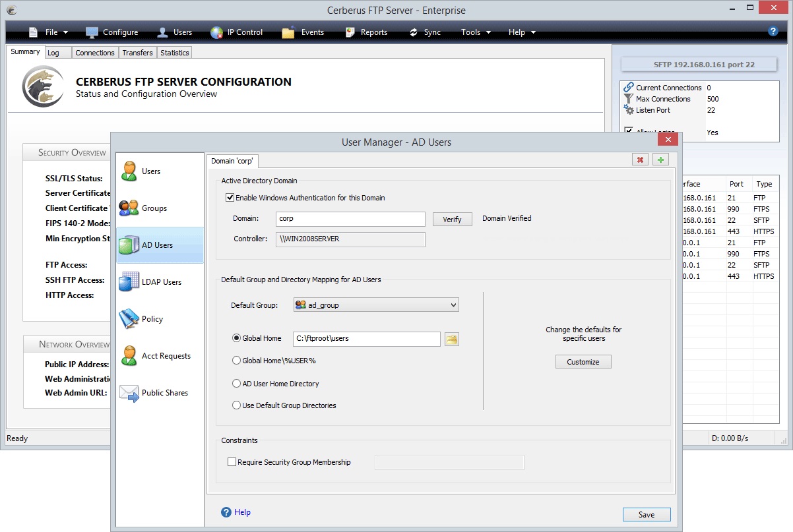Select the HTTPS row with port 443 on 168.0.161

click(730, 231)
